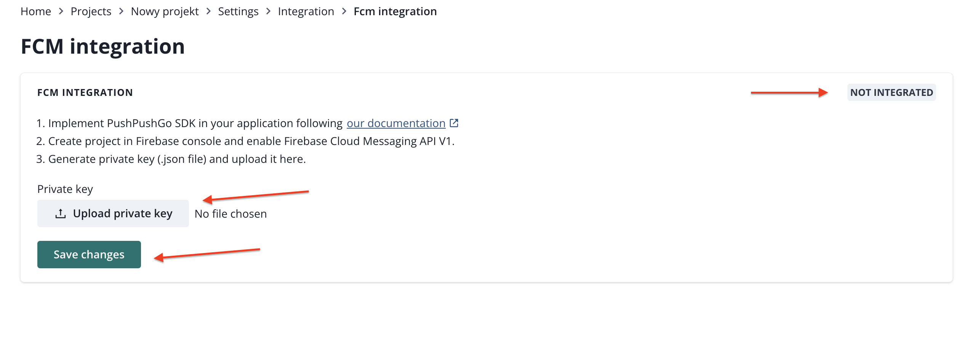This screenshot has width=980, height=363.
Task: Click the chevron before Fcm integration breadcrumb
Action: (344, 11)
